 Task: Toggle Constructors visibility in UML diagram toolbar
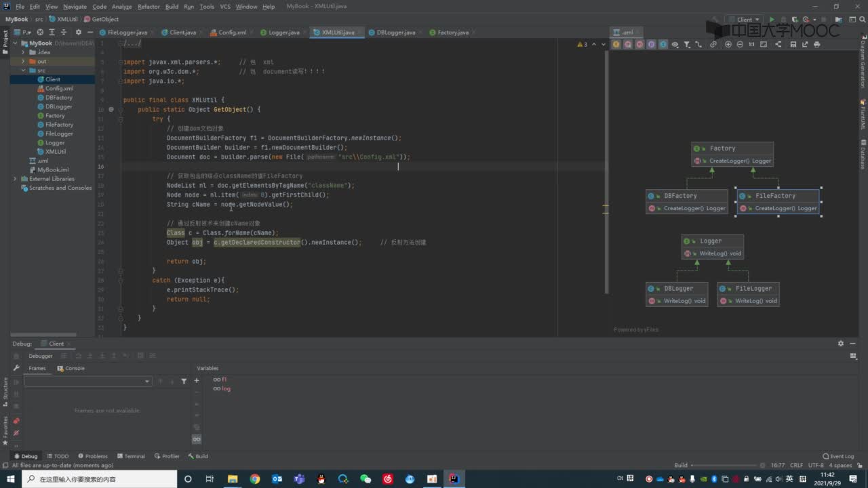click(x=627, y=44)
